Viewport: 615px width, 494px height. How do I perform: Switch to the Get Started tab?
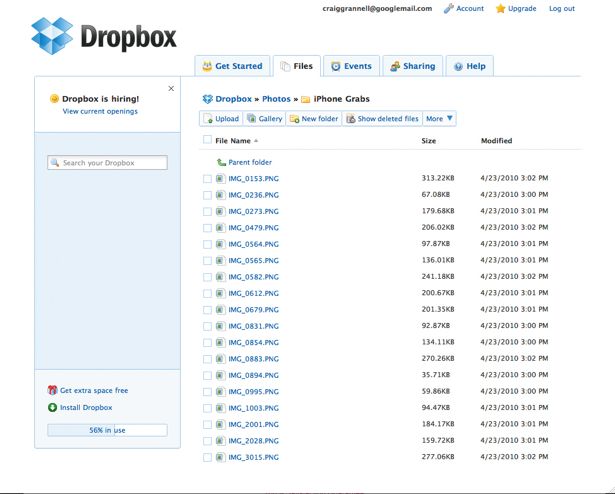(232, 66)
